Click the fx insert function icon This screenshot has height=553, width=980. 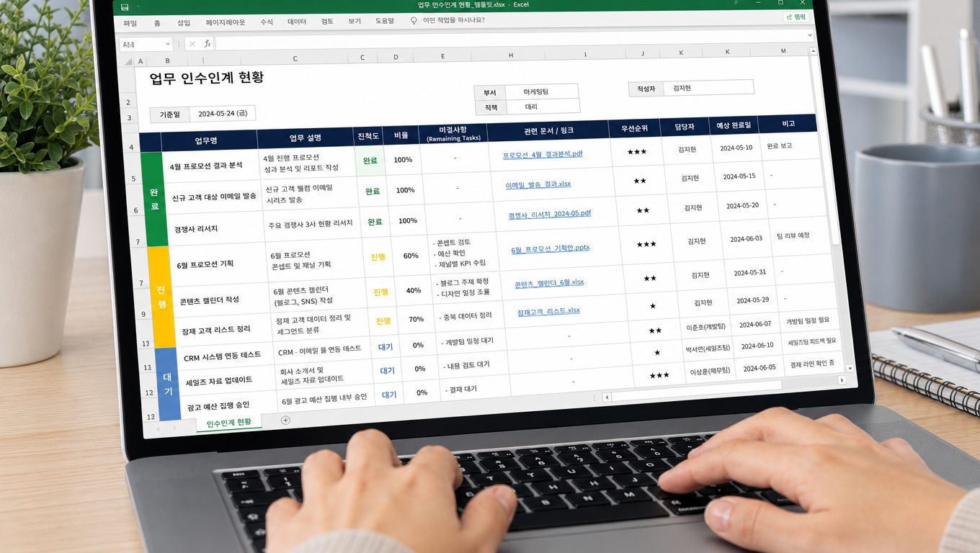pyautogui.click(x=208, y=44)
